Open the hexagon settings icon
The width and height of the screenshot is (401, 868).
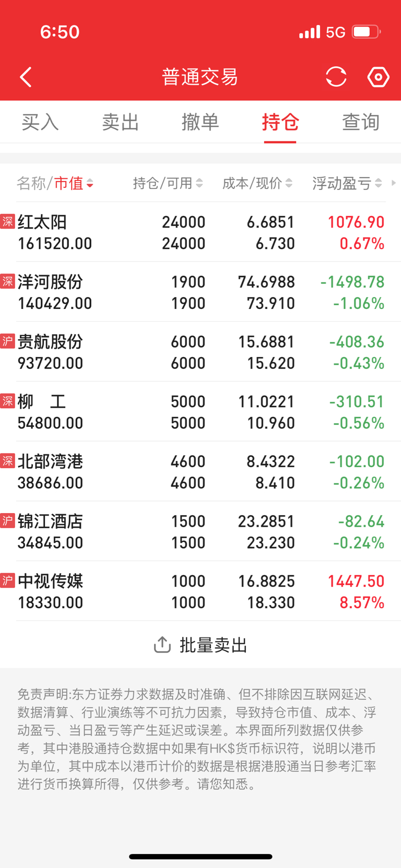378,77
